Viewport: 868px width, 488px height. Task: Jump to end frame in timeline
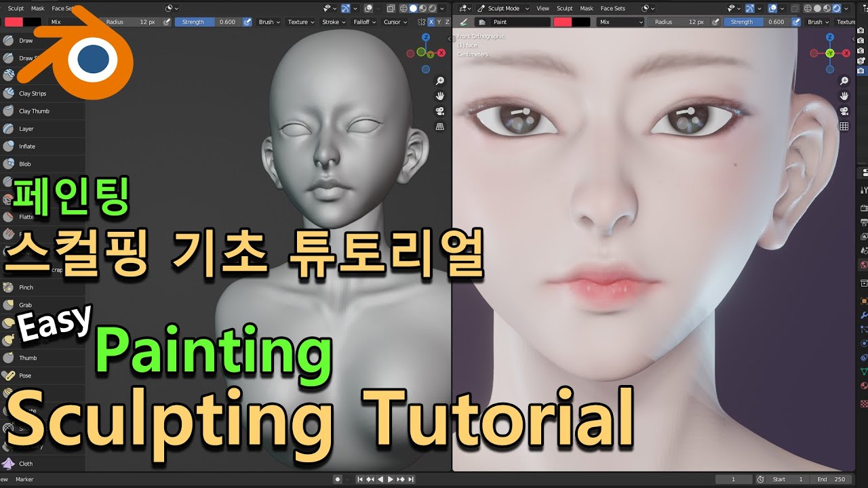click(x=411, y=479)
